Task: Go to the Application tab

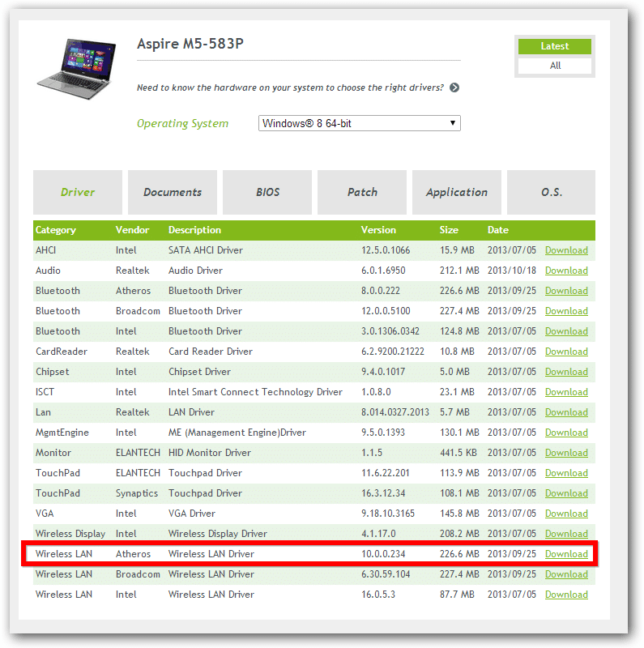Action: (457, 192)
